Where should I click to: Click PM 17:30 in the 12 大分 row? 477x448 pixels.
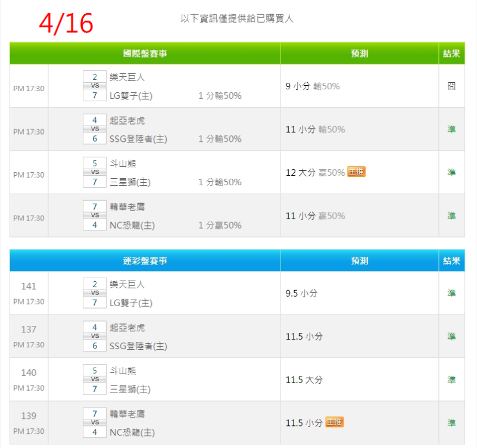click(x=29, y=175)
